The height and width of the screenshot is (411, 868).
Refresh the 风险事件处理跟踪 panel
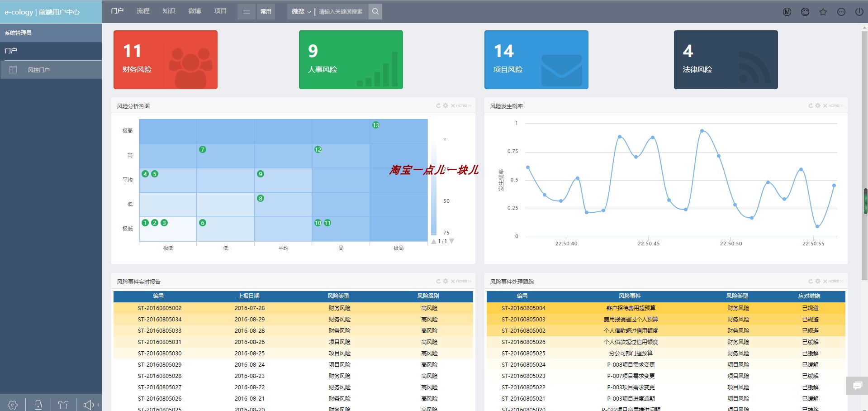point(811,281)
